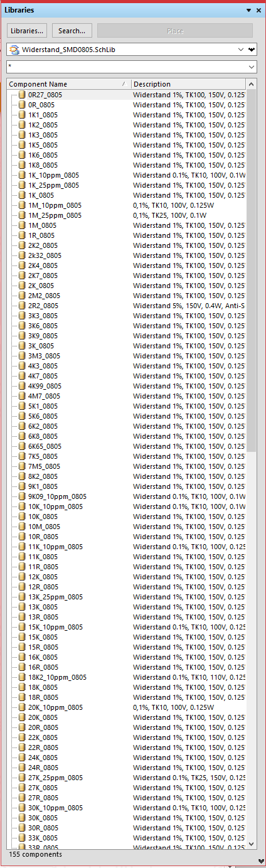Viewport: 266px width, 868px height.
Task: Select component 1K2_0805 in the list
Action: (x=43, y=125)
